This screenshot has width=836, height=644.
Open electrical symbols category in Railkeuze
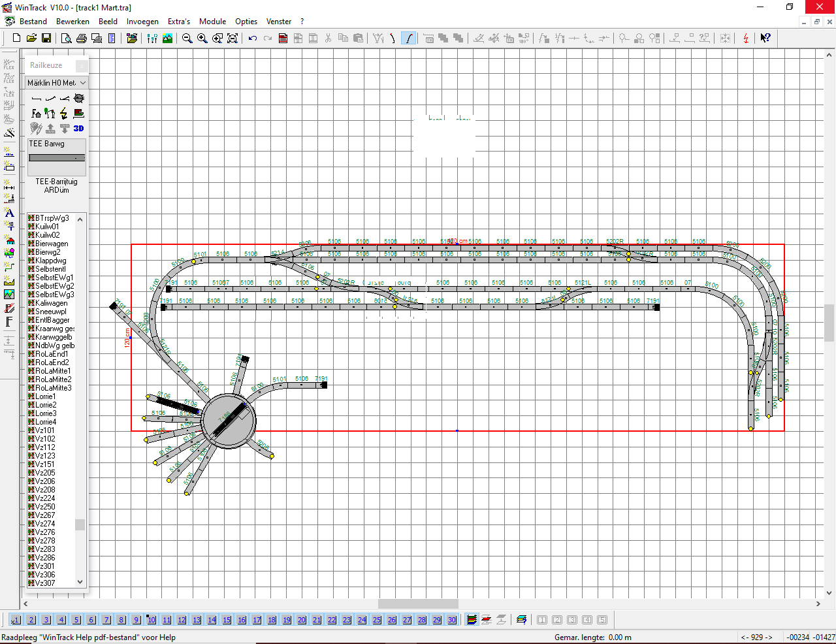coord(65,113)
